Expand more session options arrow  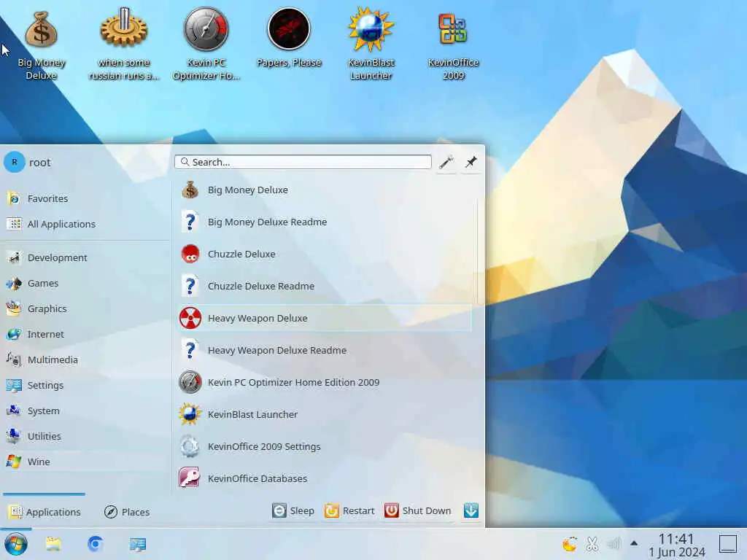[x=471, y=510]
